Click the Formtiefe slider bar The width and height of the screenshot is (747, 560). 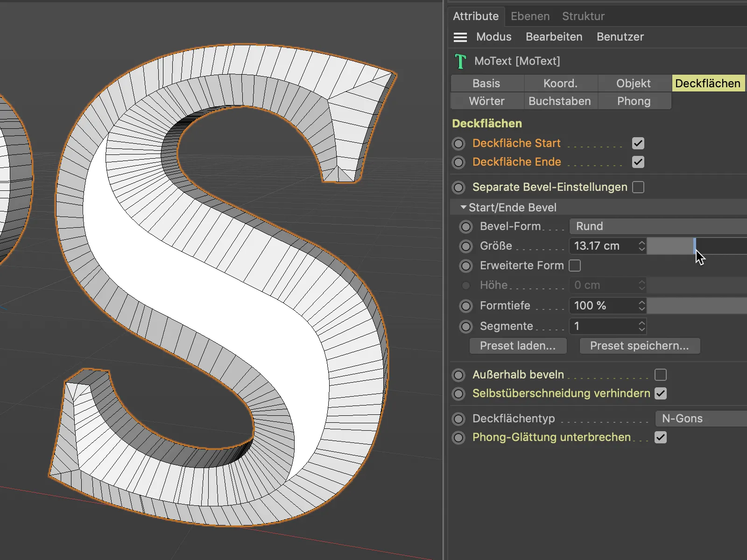point(697,306)
